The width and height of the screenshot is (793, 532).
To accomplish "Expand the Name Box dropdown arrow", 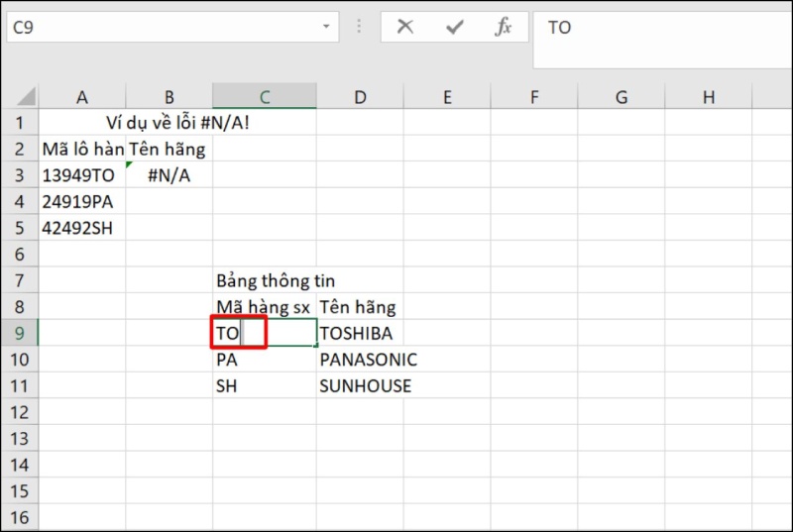I will pos(323,27).
